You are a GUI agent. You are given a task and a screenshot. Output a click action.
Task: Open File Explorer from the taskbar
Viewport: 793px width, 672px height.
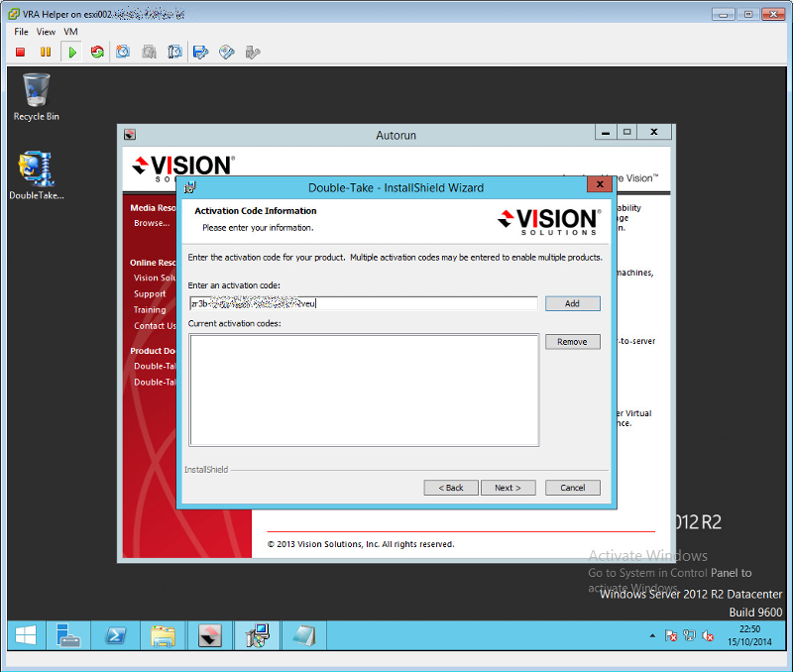[x=163, y=635]
